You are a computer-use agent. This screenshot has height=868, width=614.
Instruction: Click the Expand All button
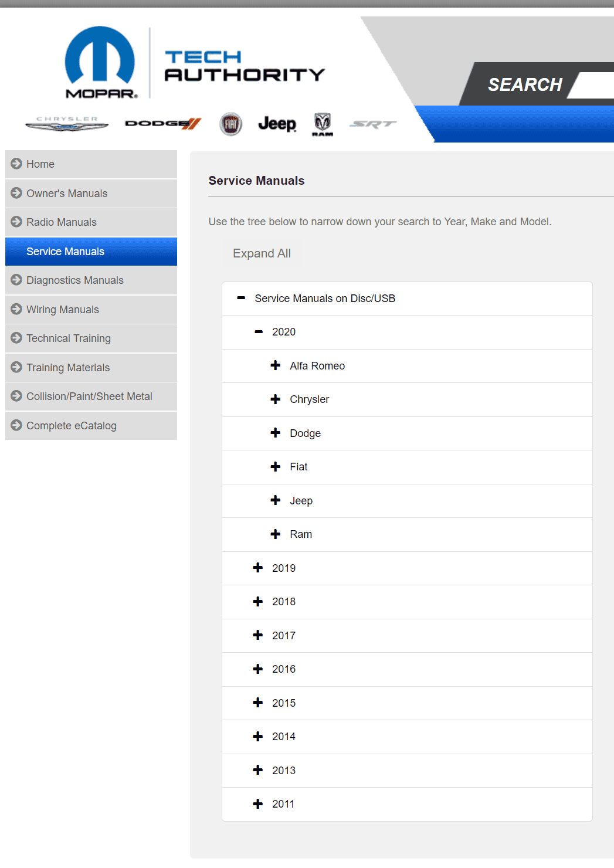[262, 253]
